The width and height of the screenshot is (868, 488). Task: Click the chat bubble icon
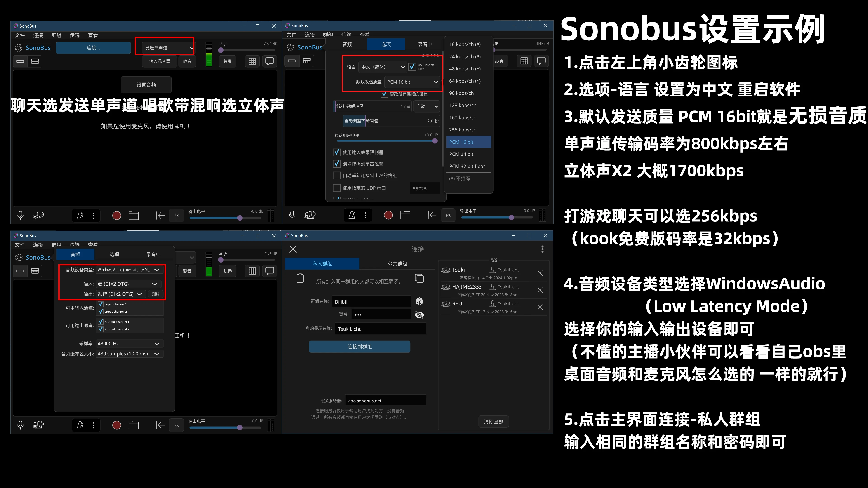click(270, 61)
